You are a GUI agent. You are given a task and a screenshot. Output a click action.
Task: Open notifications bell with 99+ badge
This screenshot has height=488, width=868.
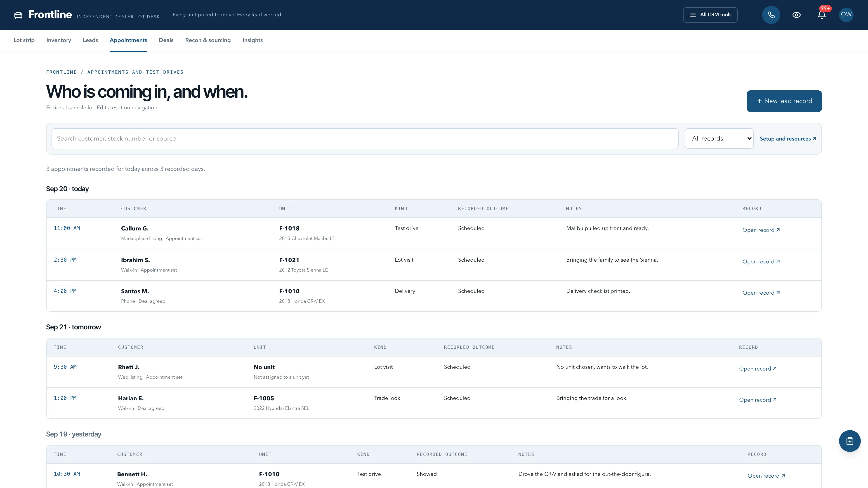821,15
